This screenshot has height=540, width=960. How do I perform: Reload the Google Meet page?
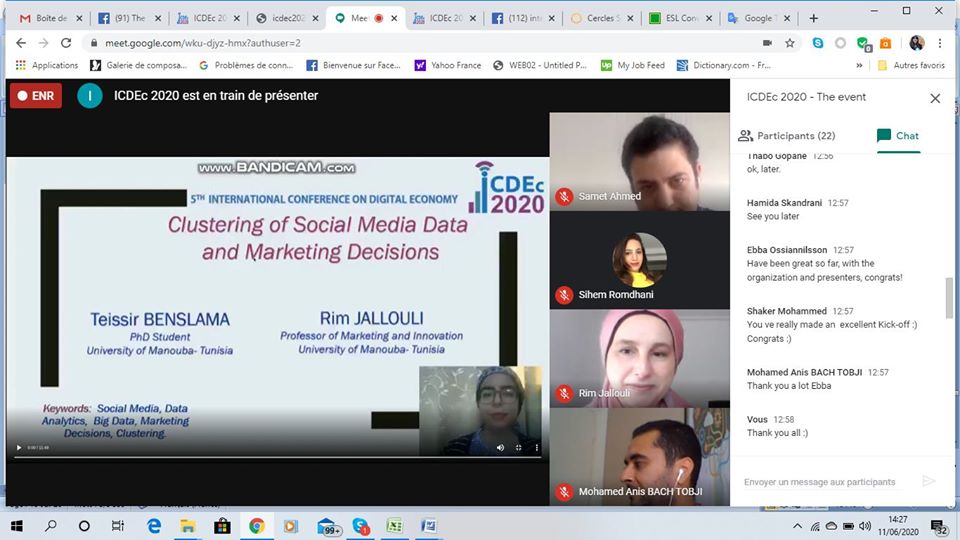click(x=66, y=43)
